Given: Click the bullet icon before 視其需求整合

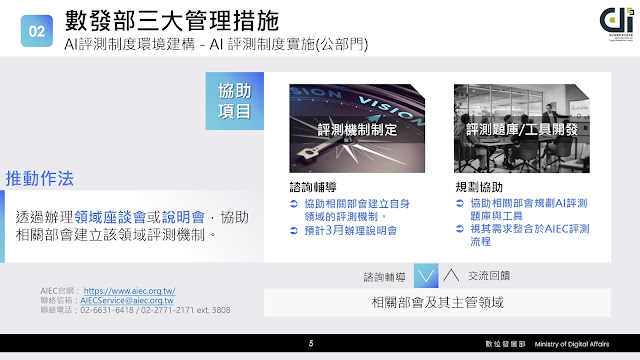Looking at the screenshot, I should point(460,229).
